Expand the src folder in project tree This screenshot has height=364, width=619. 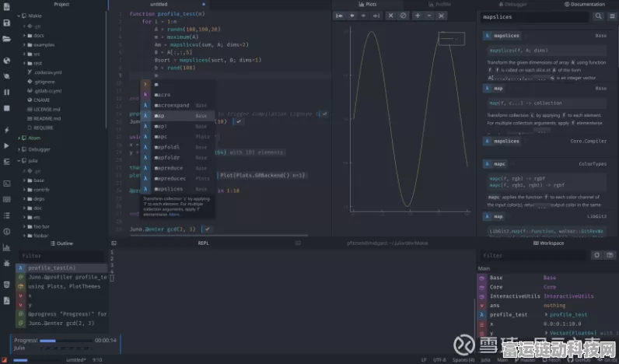click(24, 54)
